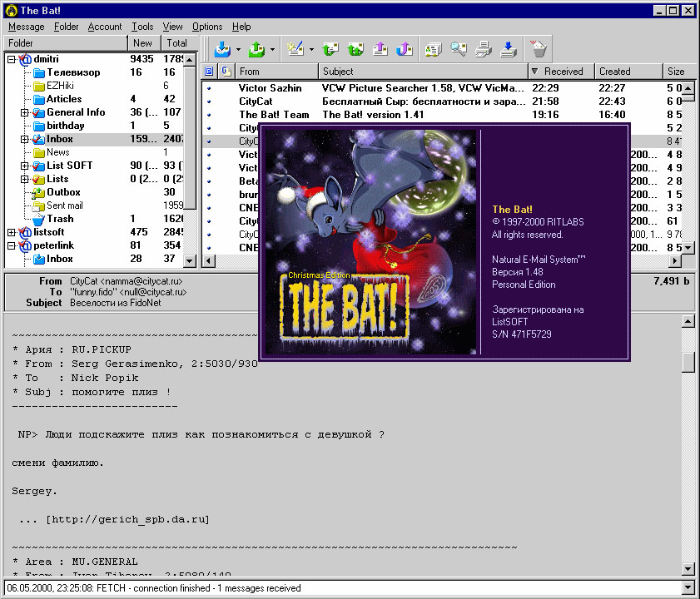700x599 pixels.
Task: Sort messages by Subject column header
Action: click(423, 72)
